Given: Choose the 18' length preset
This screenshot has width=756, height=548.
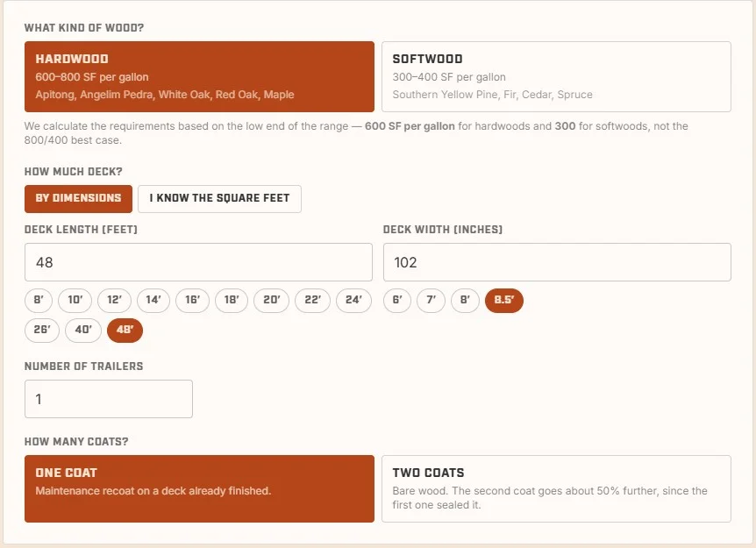Looking at the screenshot, I should pos(232,300).
